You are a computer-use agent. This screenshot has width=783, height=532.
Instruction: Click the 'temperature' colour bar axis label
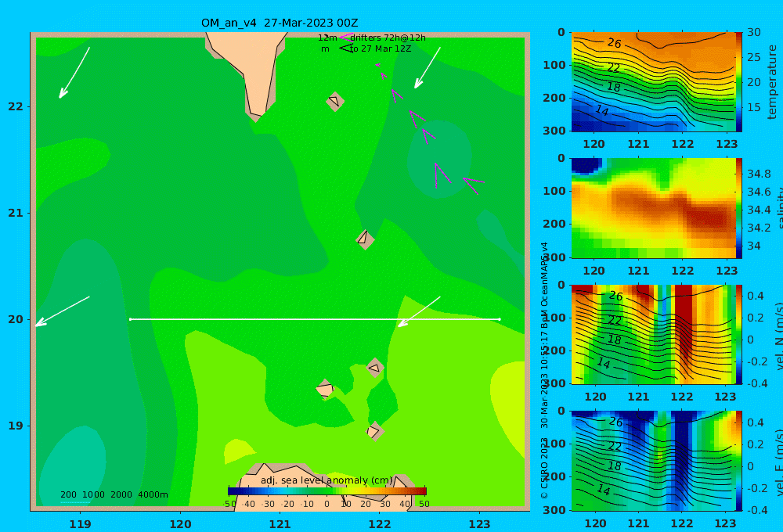(772, 82)
